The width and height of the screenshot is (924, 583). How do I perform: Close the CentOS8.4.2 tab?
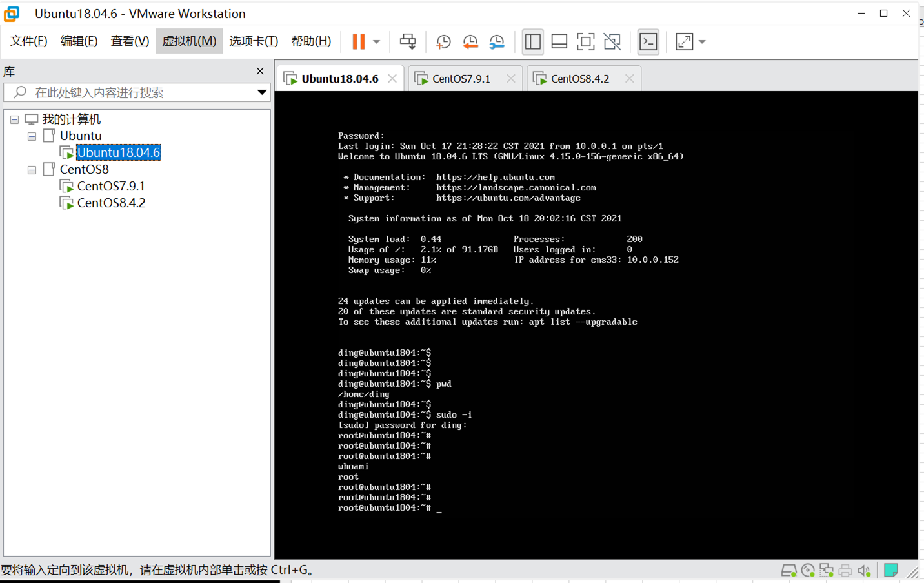[630, 79]
